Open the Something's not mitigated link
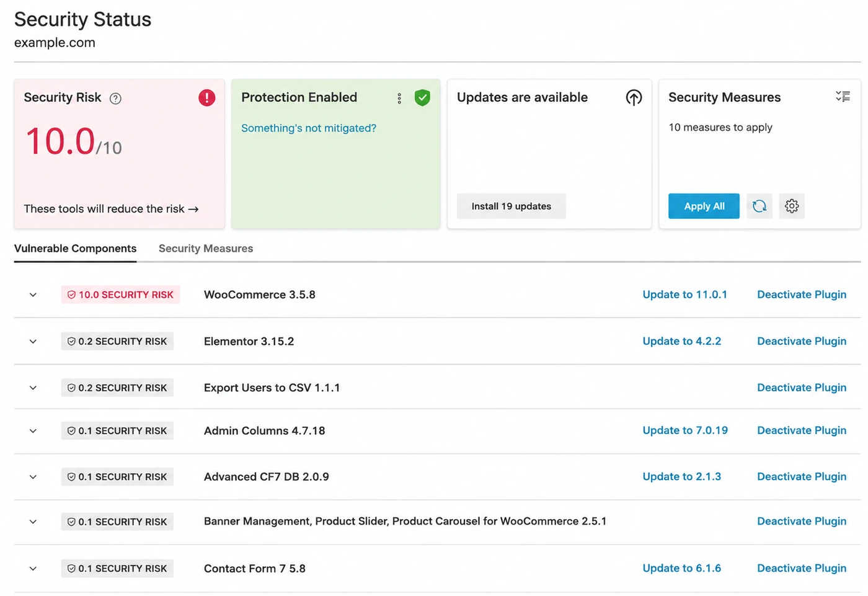 309,128
